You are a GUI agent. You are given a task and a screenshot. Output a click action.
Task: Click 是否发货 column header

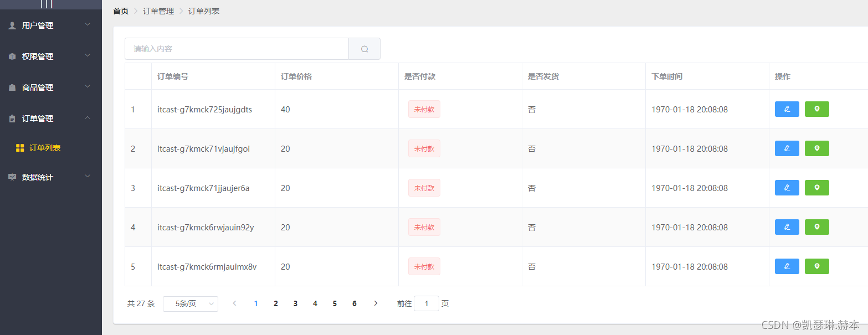543,76
